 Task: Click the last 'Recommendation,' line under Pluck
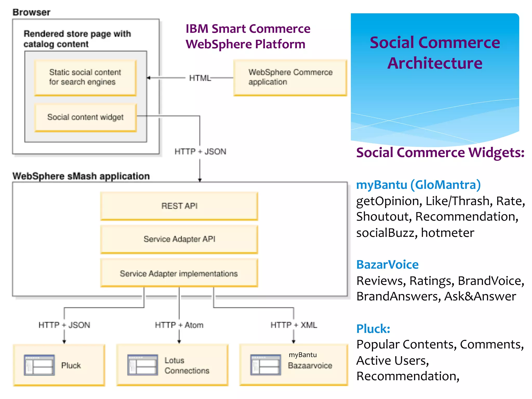click(x=408, y=376)
